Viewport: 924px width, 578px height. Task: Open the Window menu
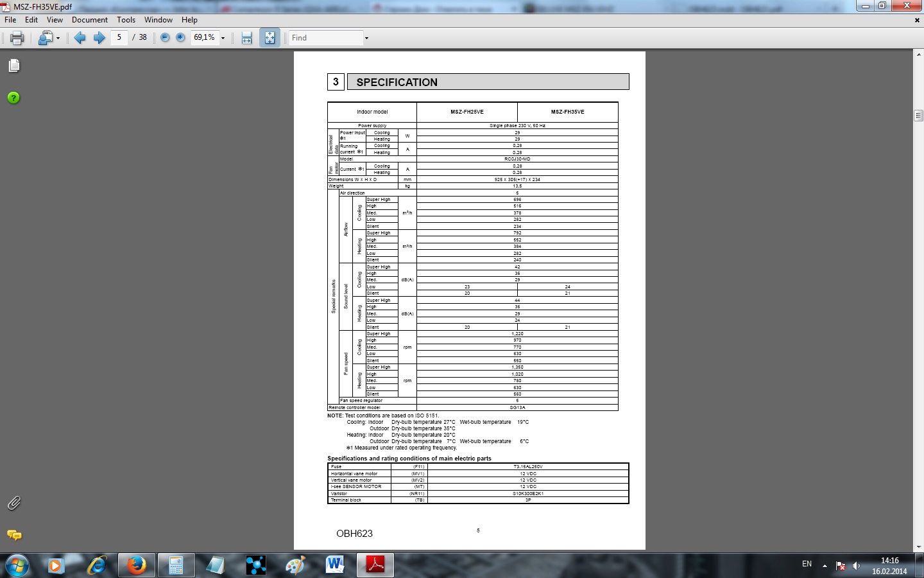[x=158, y=20]
